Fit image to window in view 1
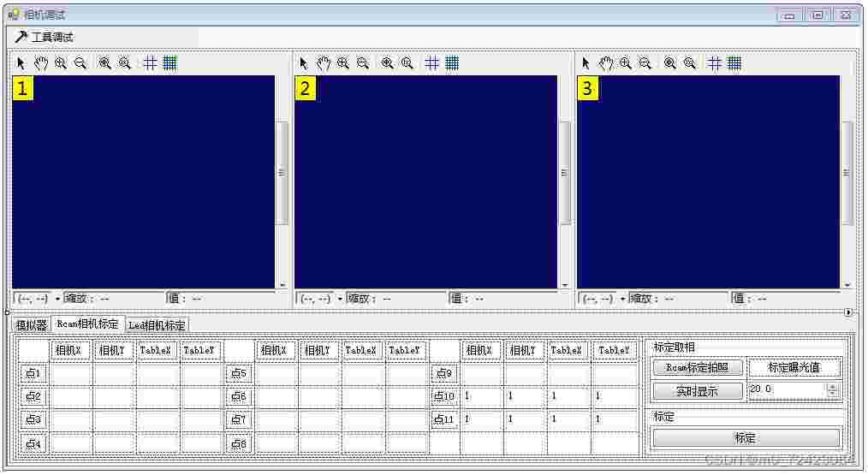This screenshot has height=475, width=868. coord(104,63)
